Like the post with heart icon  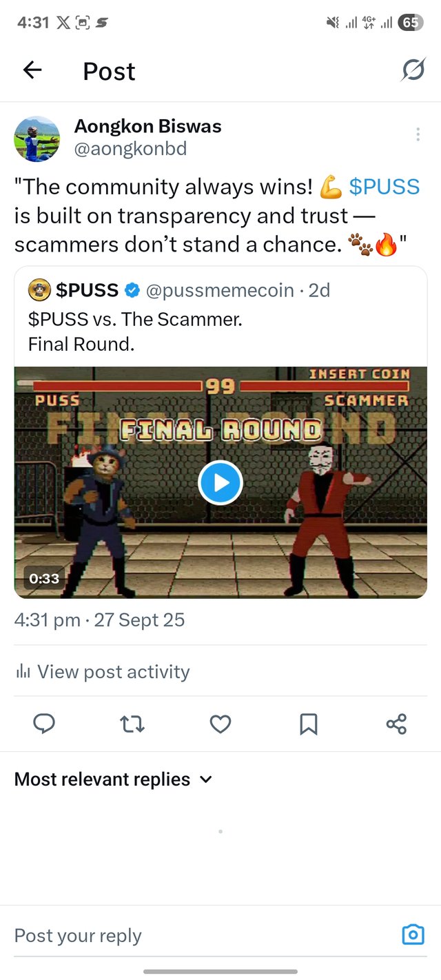(220, 724)
